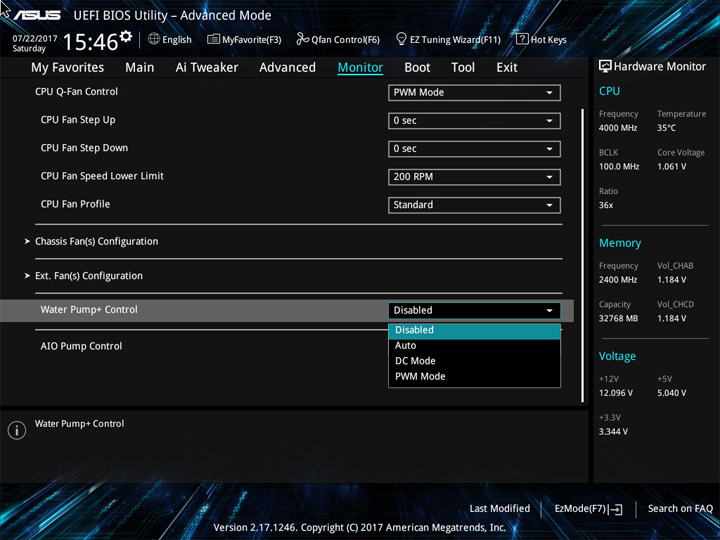This screenshot has width=720, height=540.
Task: Click the 100.0 MHz BCLK value
Action: coord(619,167)
